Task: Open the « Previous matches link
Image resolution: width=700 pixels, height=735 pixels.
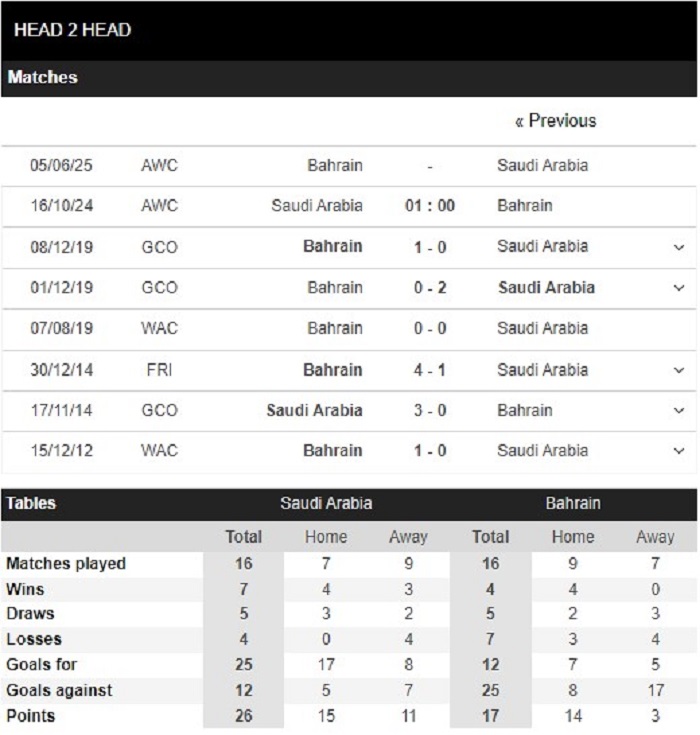Action: (556, 121)
